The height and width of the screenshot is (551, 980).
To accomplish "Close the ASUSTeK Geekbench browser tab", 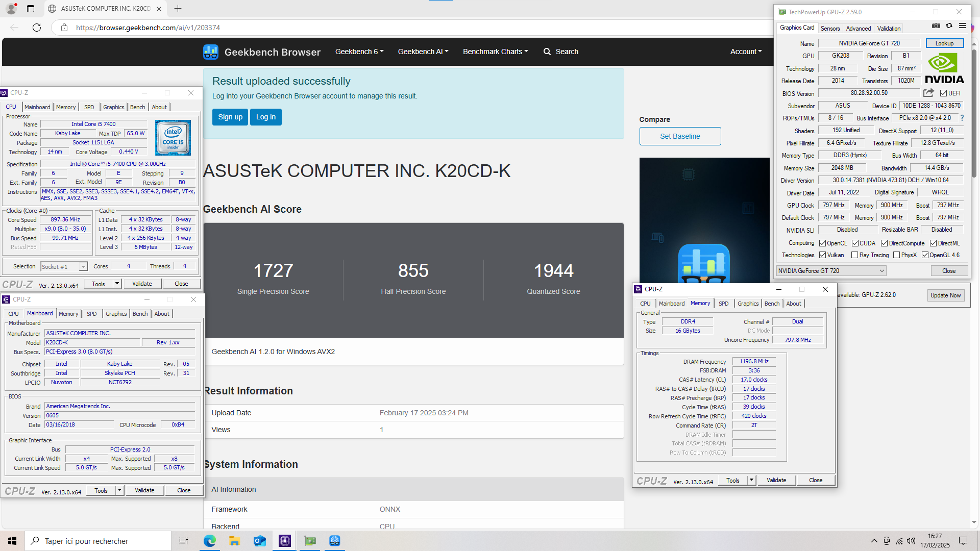I will (x=159, y=9).
